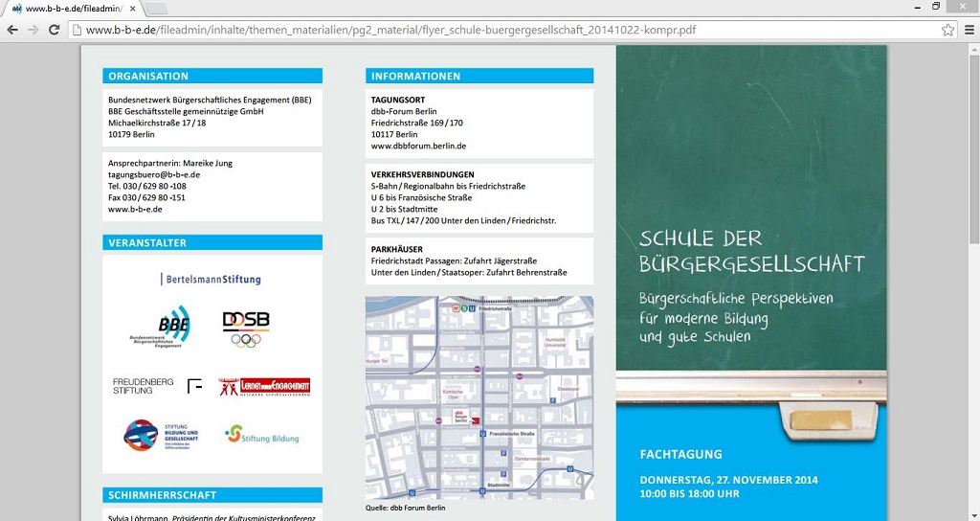Image resolution: width=980 pixels, height=521 pixels.
Task: Click the vertical scrollbar down arrow
Action: (x=973, y=514)
